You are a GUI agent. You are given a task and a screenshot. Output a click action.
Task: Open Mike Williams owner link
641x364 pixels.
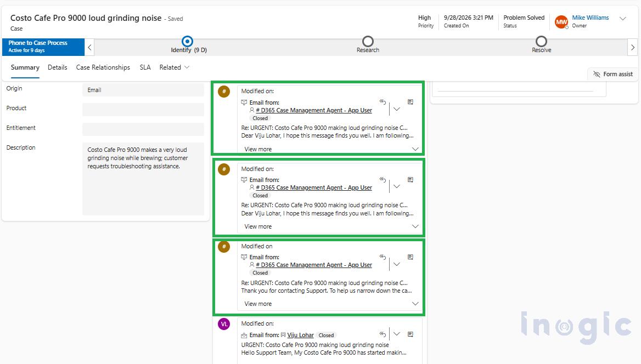591,18
